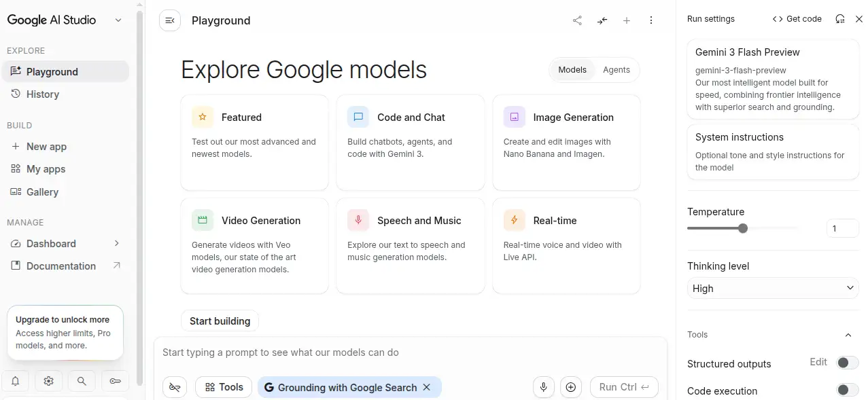This screenshot has width=868, height=400.
Task: Open the Speech and Music card
Action: 411,246
